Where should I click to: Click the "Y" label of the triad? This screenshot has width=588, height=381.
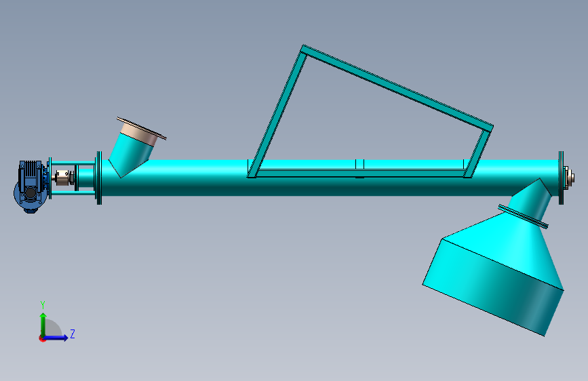click(x=43, y=305)
